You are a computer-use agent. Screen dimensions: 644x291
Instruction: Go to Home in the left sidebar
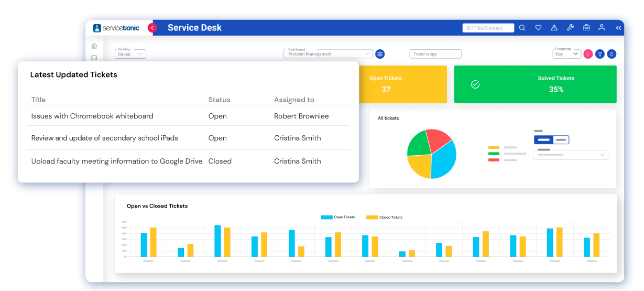pos(94,46)
